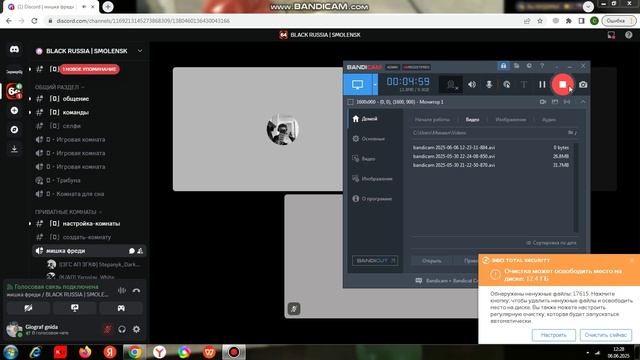Open Bandicam help question mark icon
640x360 pixels.
coord(542,66)
